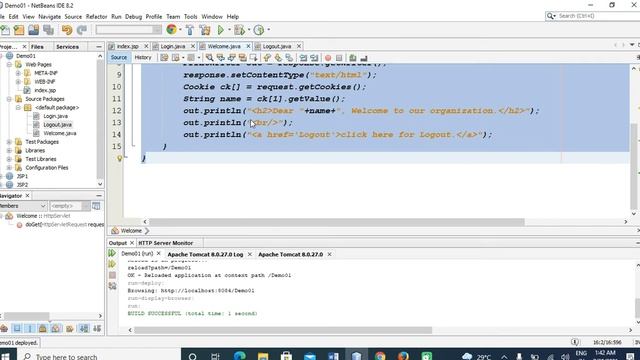The width and height of the screenshot is (640, 360).
Task: Click the Last Edit icon in editor toolbar
Action: click(164, 58)
